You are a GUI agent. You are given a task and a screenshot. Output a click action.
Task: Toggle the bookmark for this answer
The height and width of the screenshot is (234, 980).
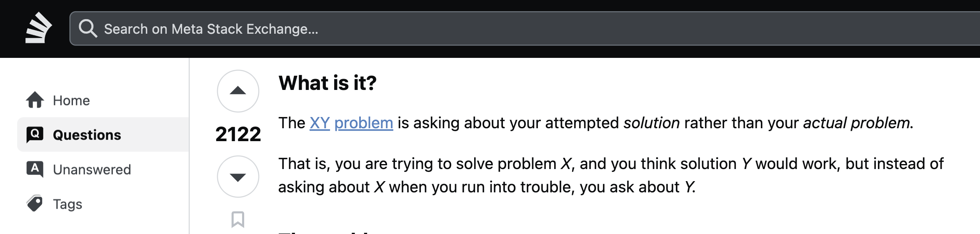tap(238, 219)
